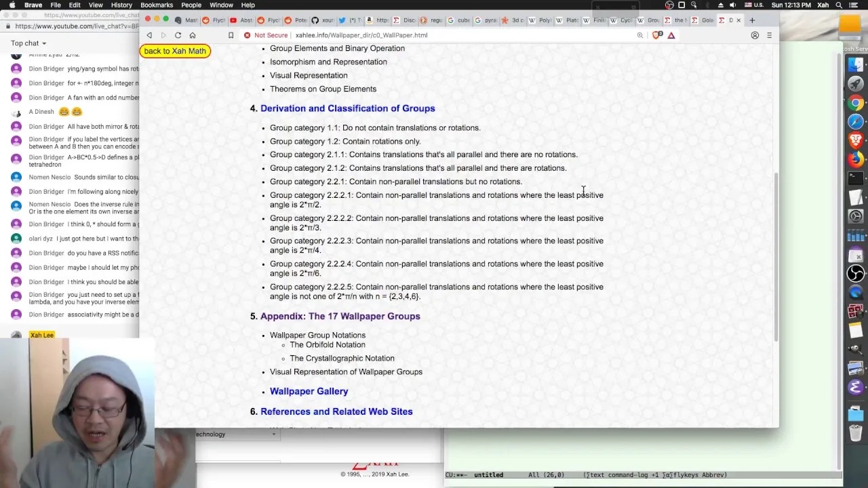Click the browser back arrow

pos(149,35)
